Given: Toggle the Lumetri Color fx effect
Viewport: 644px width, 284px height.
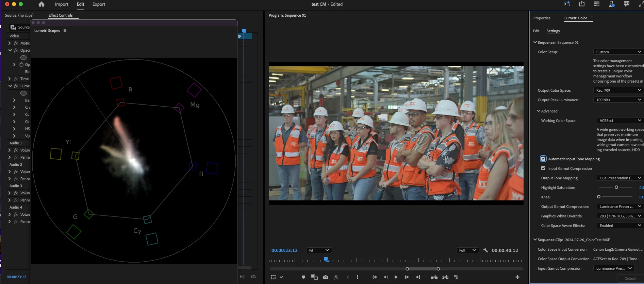Looking at the screenshot, I should click(16, 86).
